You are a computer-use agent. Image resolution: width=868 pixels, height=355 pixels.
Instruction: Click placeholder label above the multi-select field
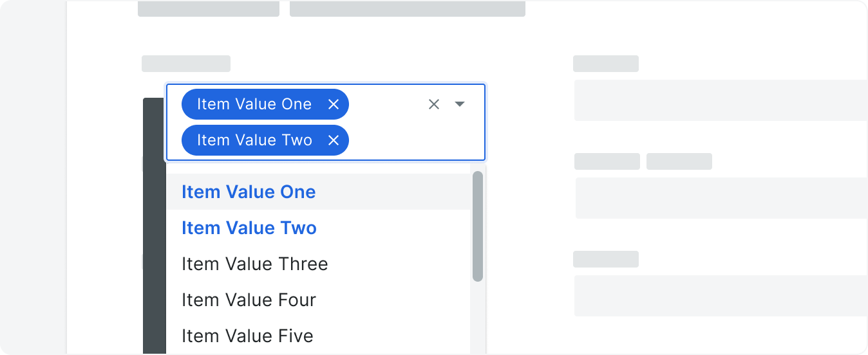(x=186, y=64)
